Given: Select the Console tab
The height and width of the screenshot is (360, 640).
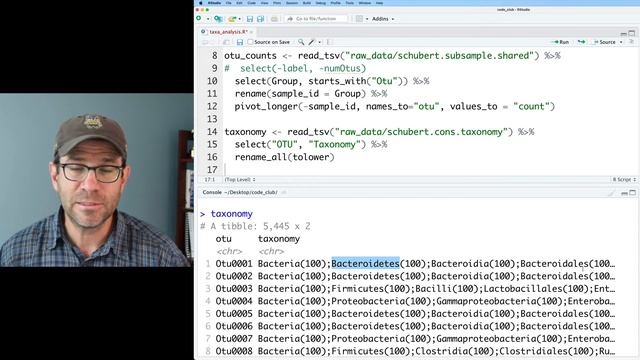Looking at the screenshot, I should 212,192.
